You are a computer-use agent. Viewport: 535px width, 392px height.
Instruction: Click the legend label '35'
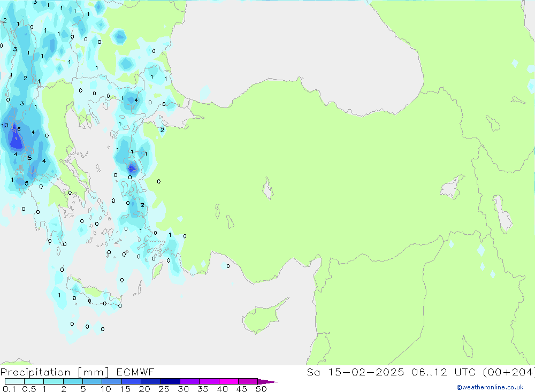pyautogui.click(x=203, y=389)
